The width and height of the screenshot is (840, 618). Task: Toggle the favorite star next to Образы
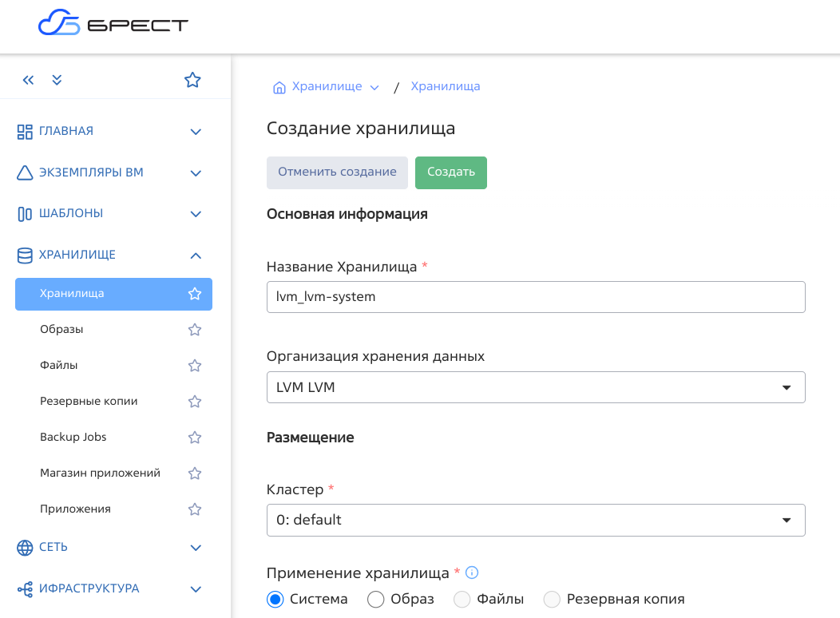pos(194,329)
